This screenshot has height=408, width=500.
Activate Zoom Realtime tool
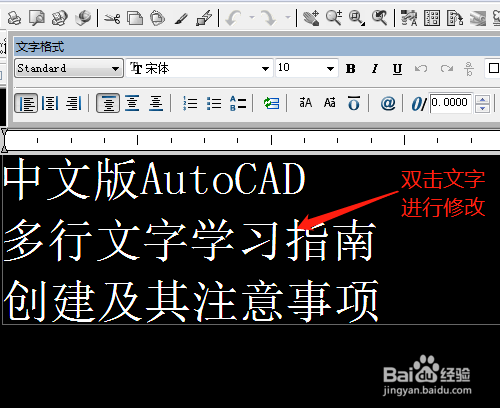334,18
